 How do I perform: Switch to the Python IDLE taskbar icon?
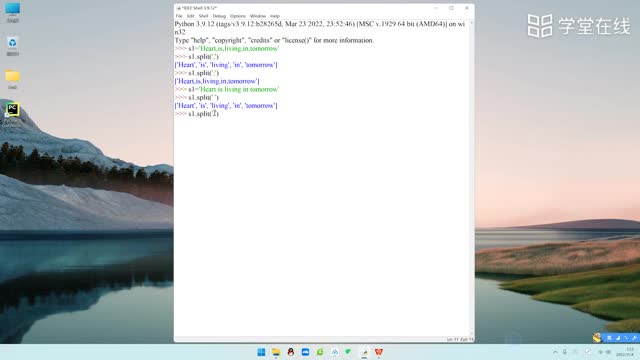pyautogui.click(x=364, y=352)
